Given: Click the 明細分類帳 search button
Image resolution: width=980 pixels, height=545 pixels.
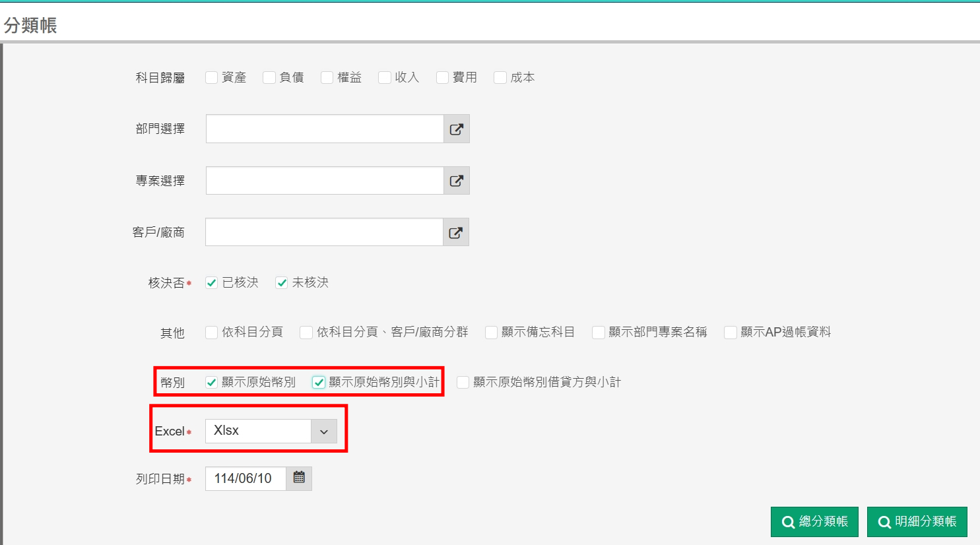Looking at the screenshot, I should (x=917, y=522).
